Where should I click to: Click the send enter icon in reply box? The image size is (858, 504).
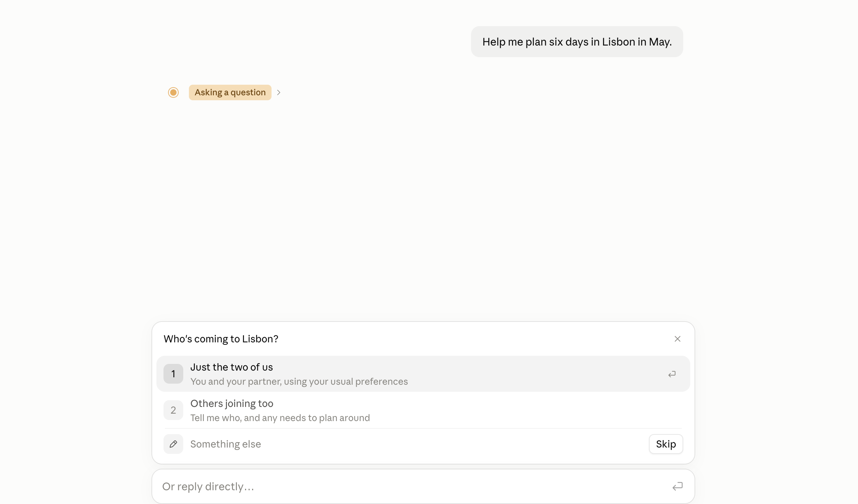click(677, 486)
